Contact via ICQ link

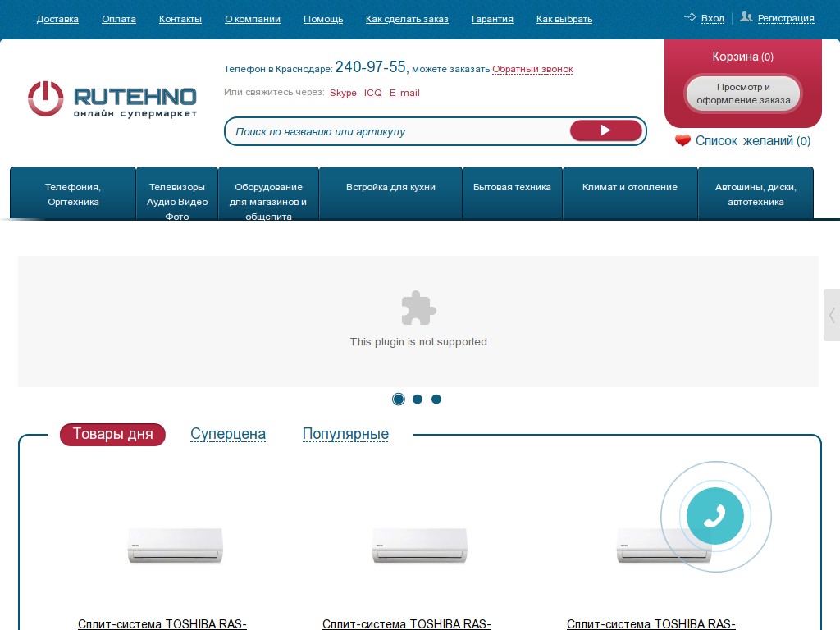point(373,93)
